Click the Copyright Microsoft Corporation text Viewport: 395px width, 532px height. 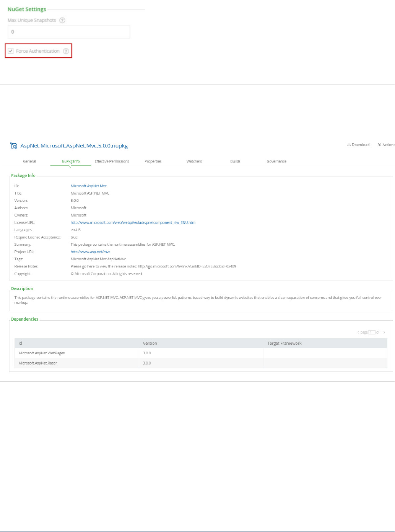click(107, 274)
